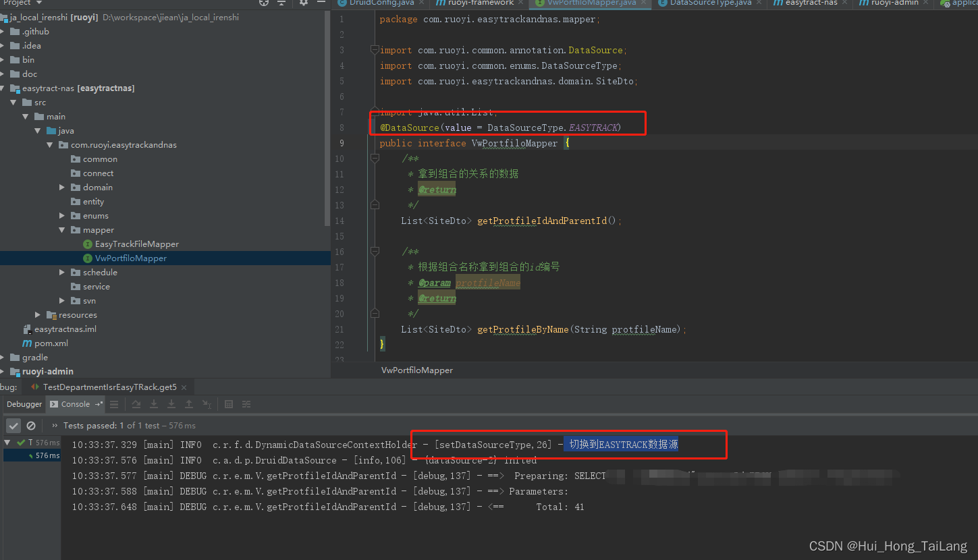Click the Trace Current Stream Chain icon
This screenshot has height=560, width=978.
(246, 404)
